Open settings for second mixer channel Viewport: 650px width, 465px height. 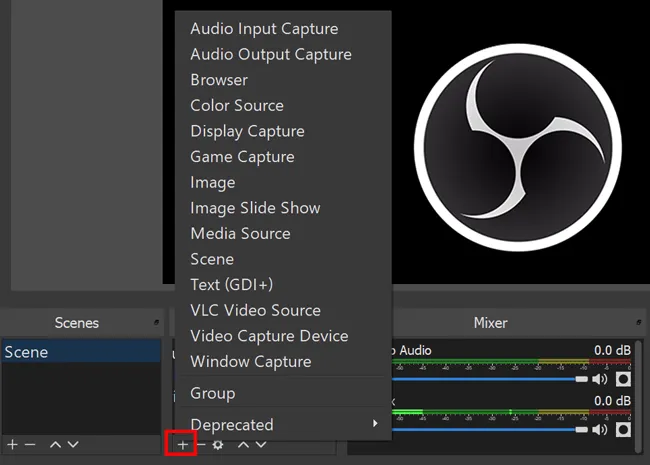click(623, 430)
